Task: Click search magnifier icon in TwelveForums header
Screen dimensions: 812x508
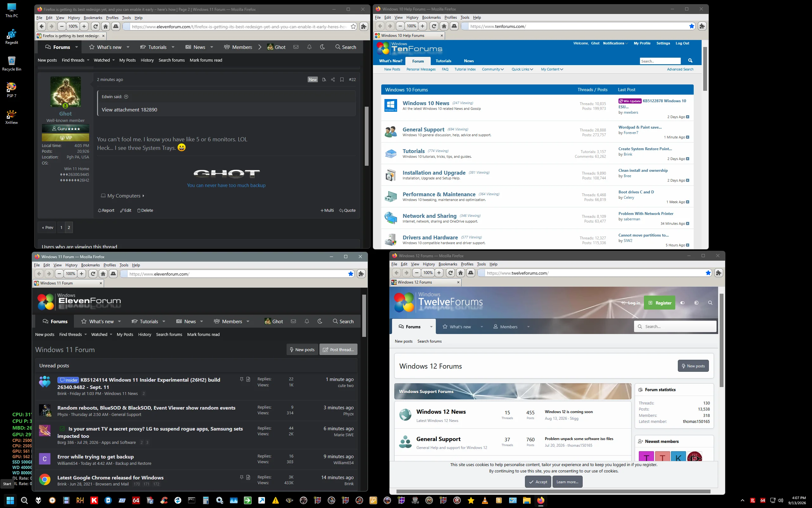Action: [710, 303]
